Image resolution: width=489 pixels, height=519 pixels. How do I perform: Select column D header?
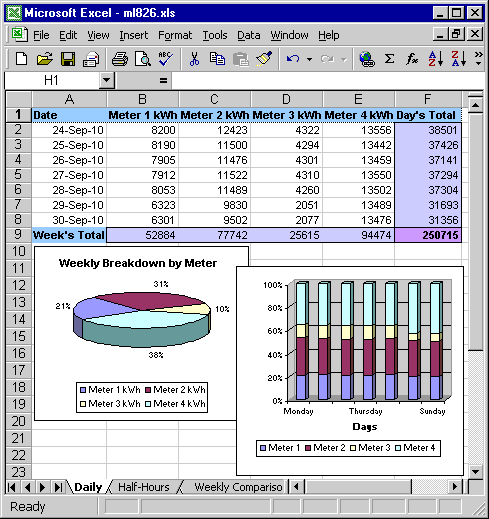tap(286, 99)
